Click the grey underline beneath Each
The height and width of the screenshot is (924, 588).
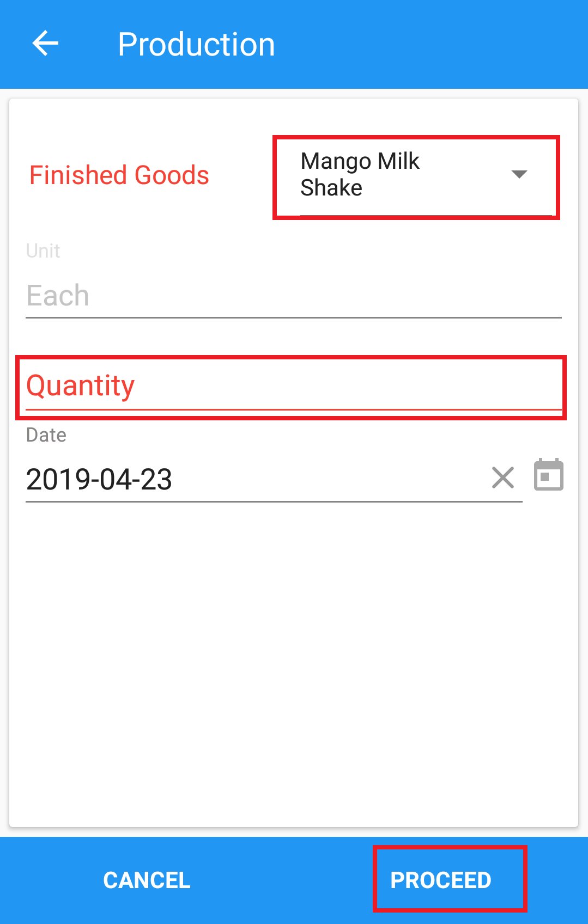[x=293, y=317]
